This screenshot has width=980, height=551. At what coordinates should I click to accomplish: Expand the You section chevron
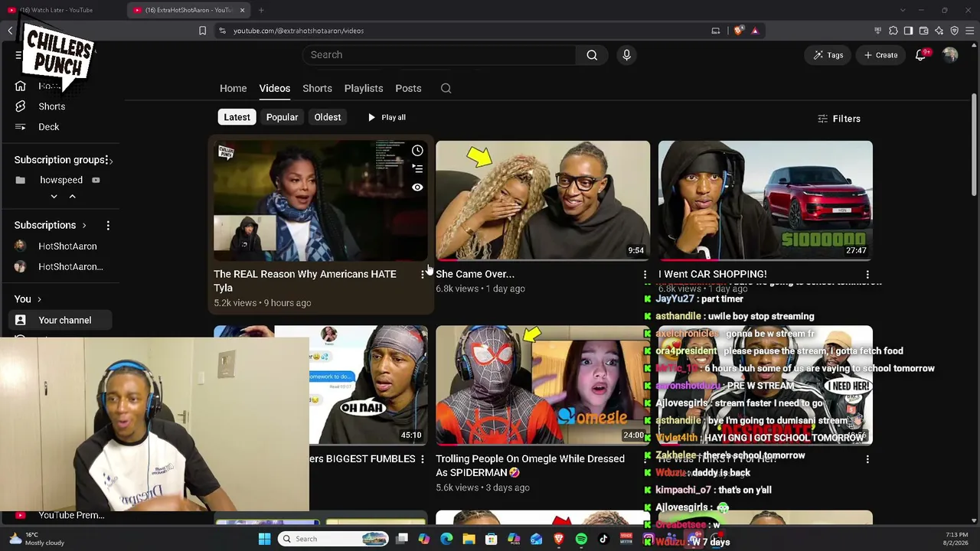(x=39, y=299)
